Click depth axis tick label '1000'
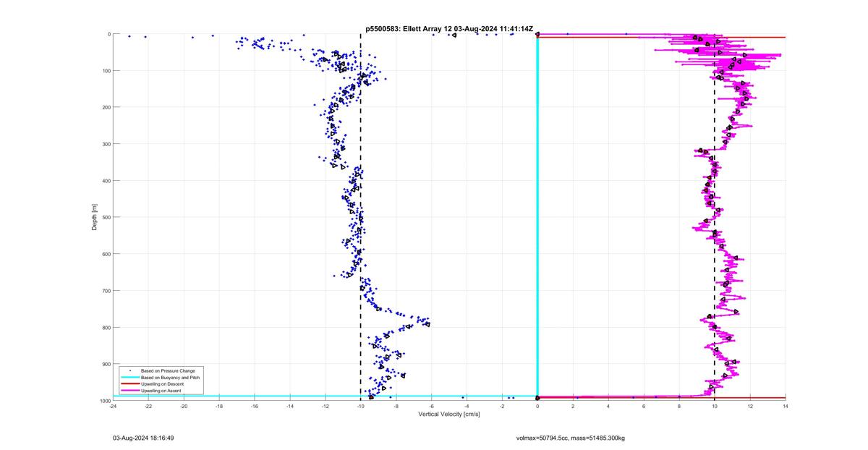868x450 pixels. click(x=103, y=401)
